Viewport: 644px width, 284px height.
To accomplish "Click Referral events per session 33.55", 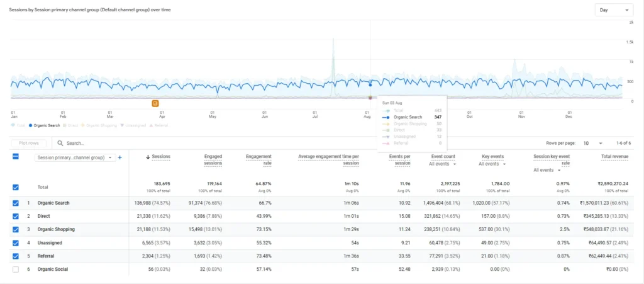I will [x=405, y=256].
